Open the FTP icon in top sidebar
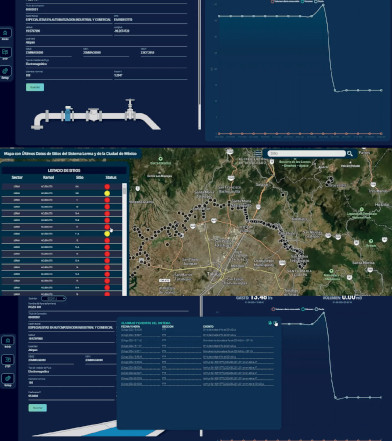Screen dimensions: 392x441 coord(6,52)
